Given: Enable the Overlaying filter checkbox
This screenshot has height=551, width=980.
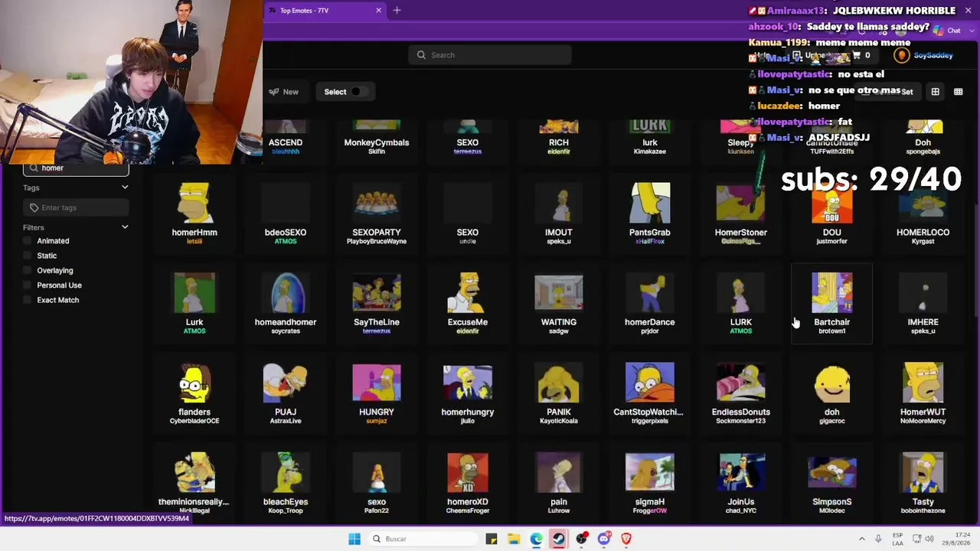Looking at the screenshot, I should pyautogui.click(x=29, y=270).
